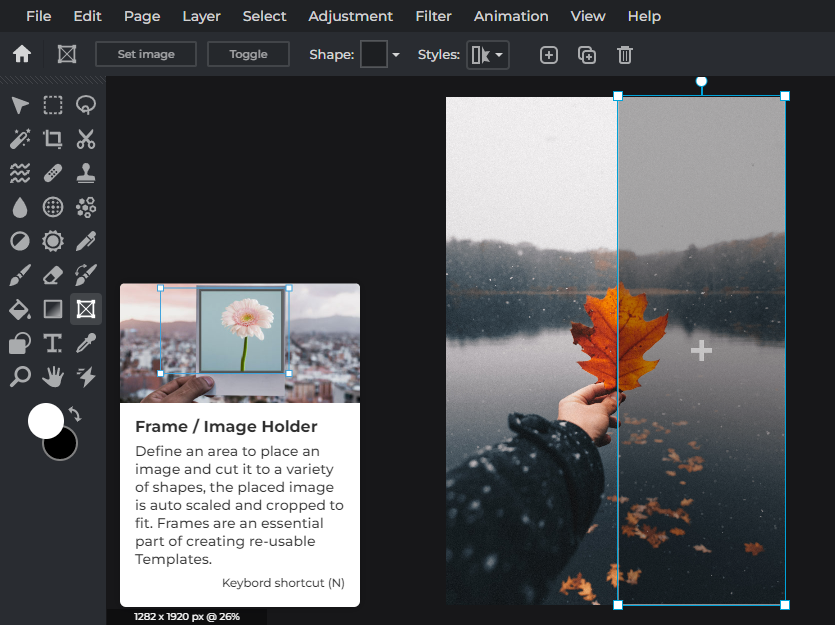Click the Set image button
The width and height of the screenshot is (835, 625).
[145, 54]
